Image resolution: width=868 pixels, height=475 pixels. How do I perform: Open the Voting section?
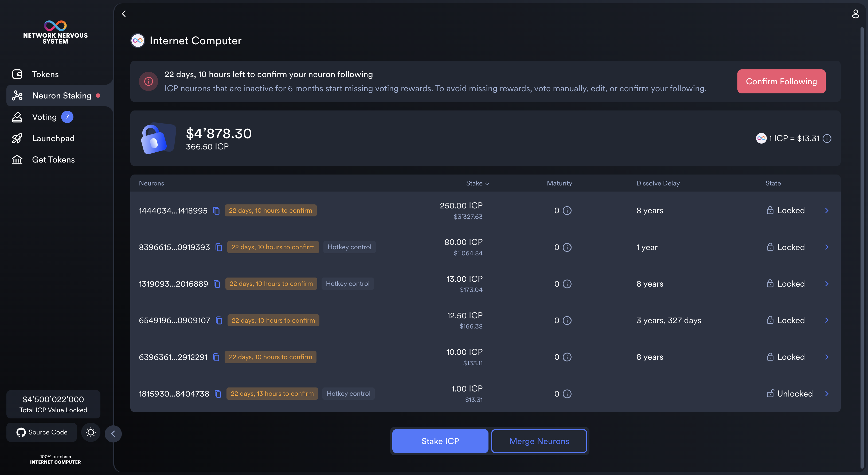tap(44, 117)
